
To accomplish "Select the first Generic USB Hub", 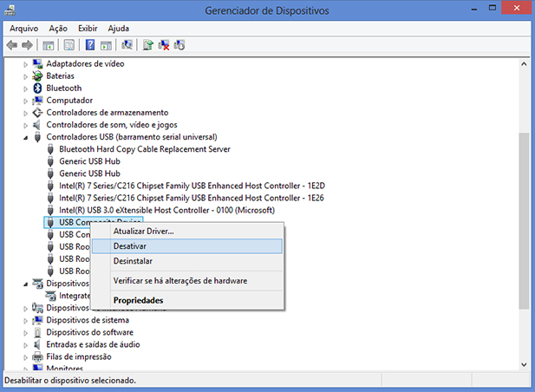I will pyautogui.click(x=89, y=161).
